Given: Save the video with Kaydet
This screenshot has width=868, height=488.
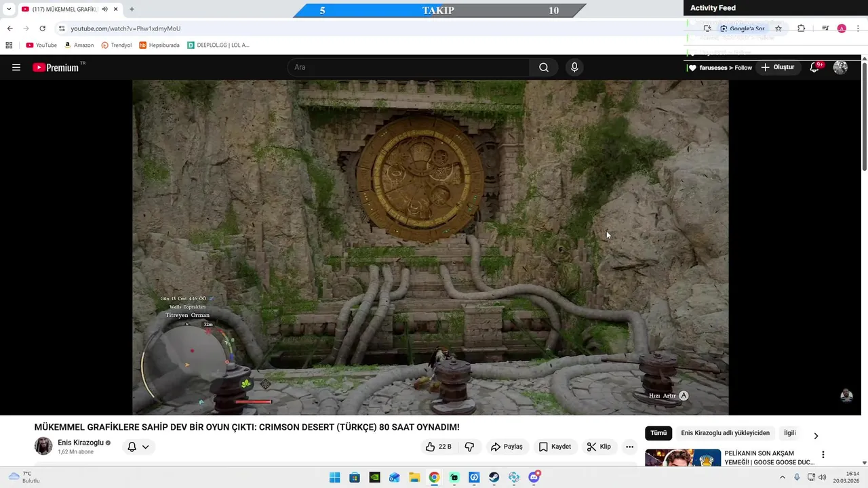Looking at the screenshot, I should (x=555, y=447).
